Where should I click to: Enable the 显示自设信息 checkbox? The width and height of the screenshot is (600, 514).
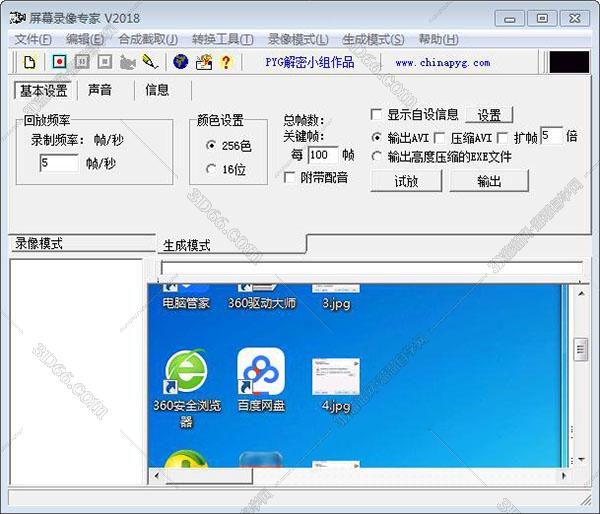(x=376, y=114)
